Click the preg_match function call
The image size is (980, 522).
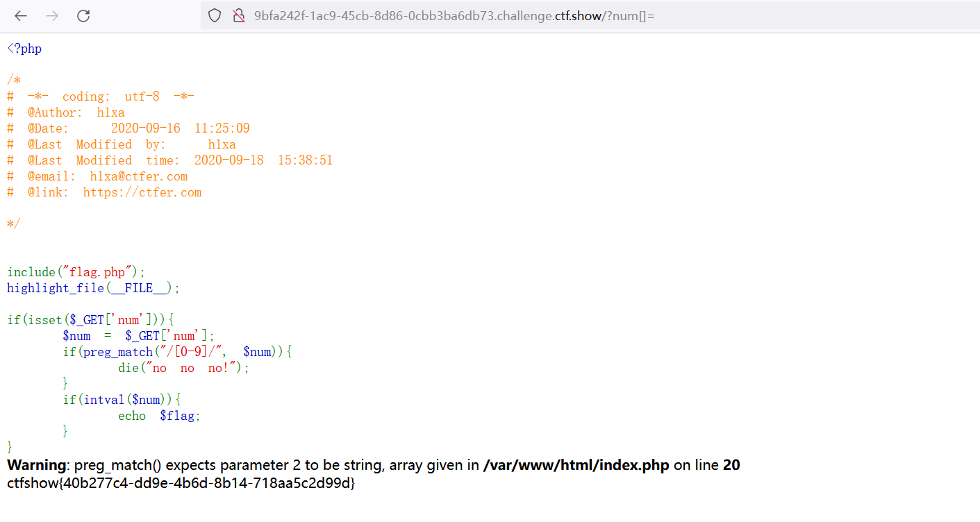coord(117,352)
